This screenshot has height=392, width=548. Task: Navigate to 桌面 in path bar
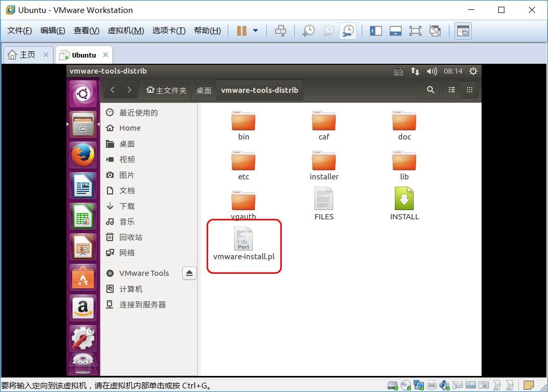pyautogui.click(x=204, y=90)
